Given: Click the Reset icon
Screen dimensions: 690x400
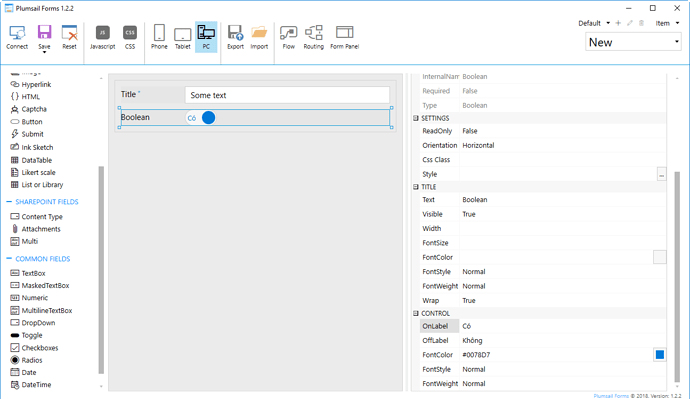Looking at the screenshot, I should tap(69, 37).
